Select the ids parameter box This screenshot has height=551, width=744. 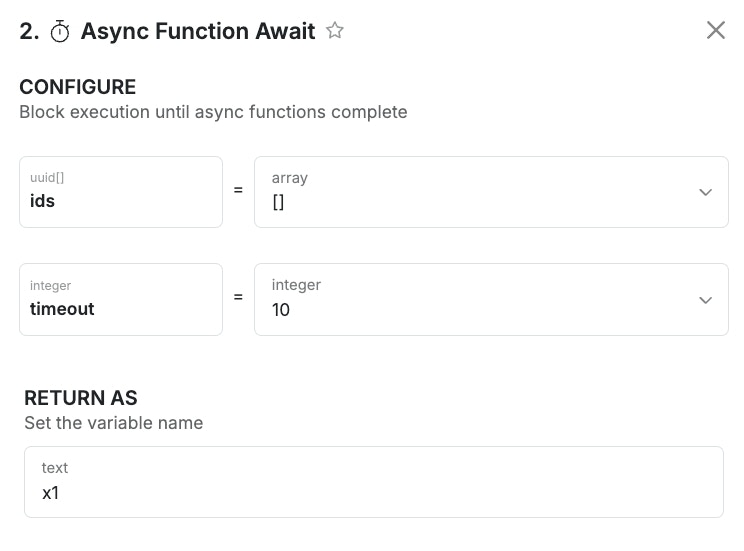(121, 192)
